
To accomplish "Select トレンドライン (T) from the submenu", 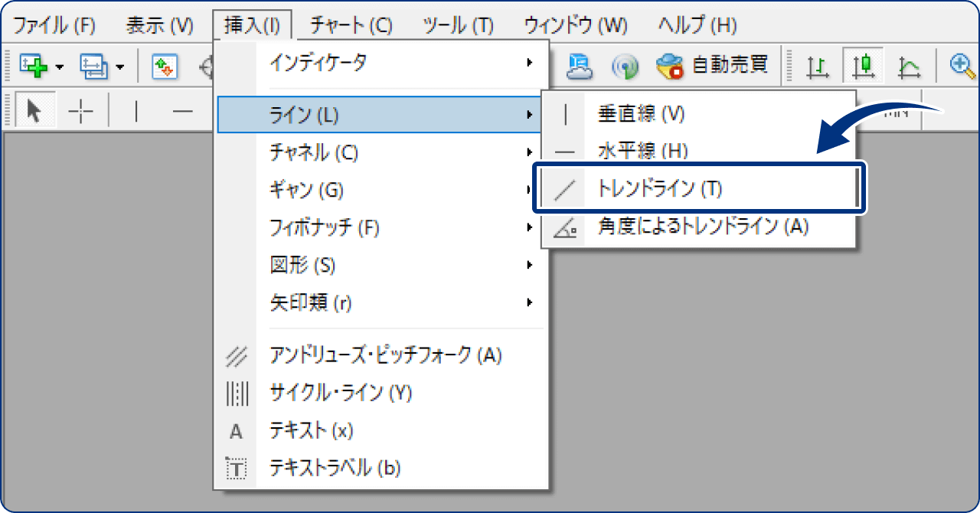I will pyautogui.click(x=674, y=188).
